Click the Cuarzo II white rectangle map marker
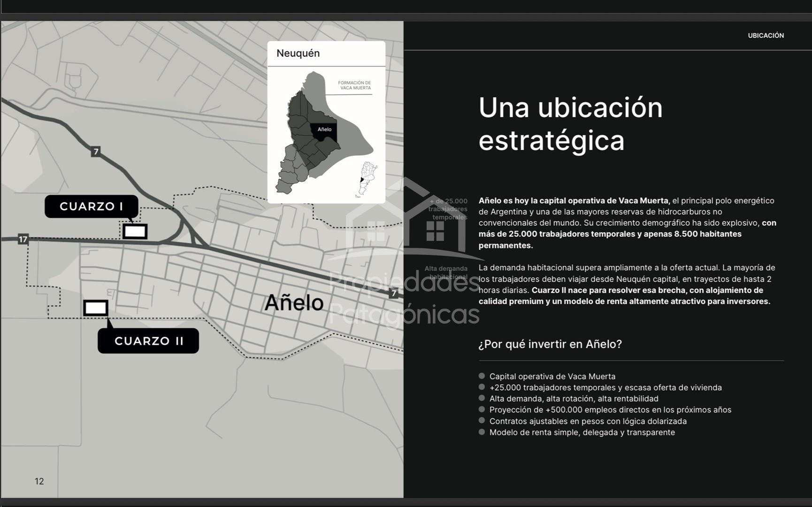 [96, 308]
